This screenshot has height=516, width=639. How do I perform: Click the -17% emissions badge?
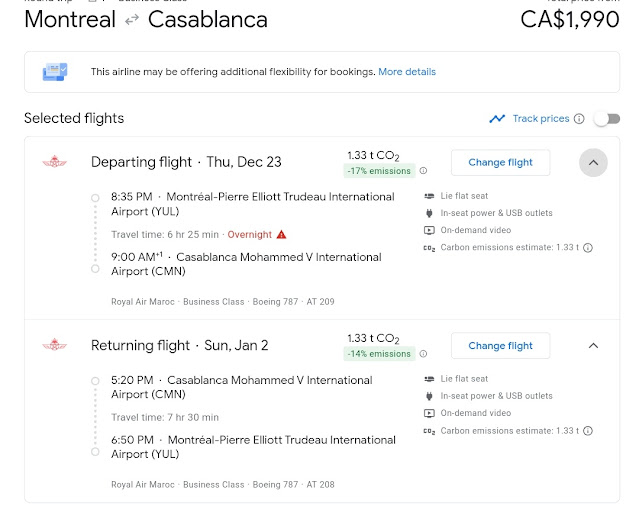381,171
